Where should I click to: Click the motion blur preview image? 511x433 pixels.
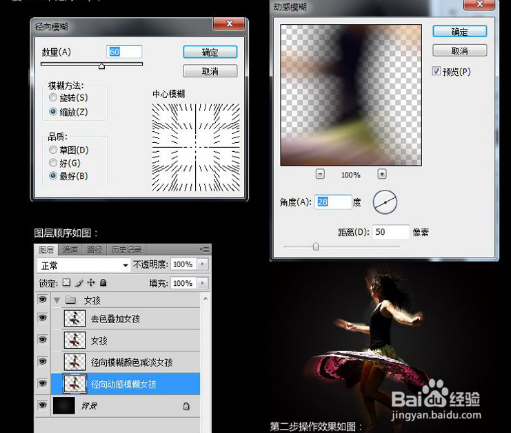[351, 95]
